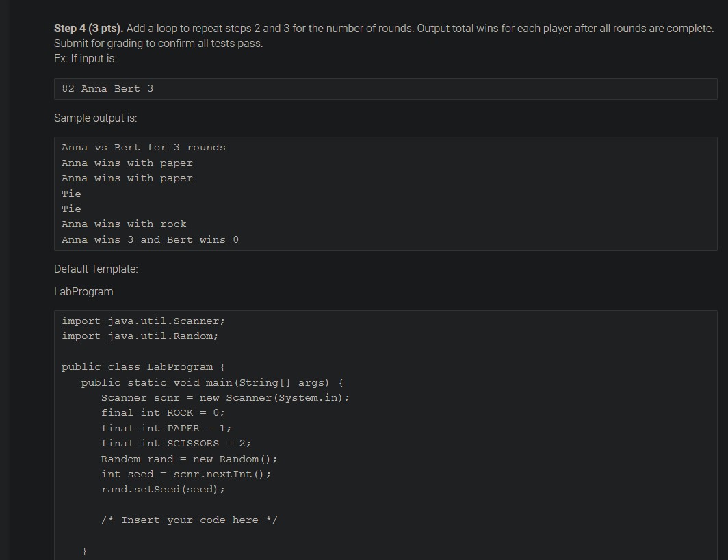Click the 'Random rand = new Random();' line
Viewport: 728px width, 560px height.
[189, 459]
